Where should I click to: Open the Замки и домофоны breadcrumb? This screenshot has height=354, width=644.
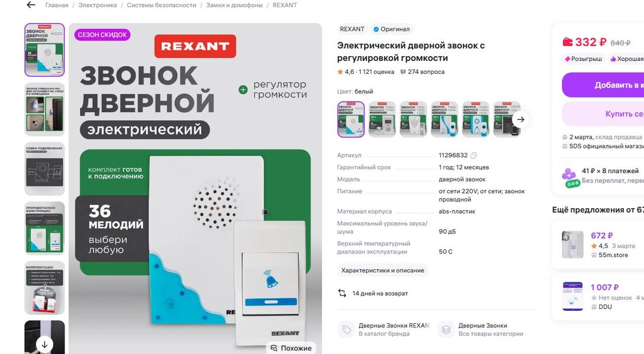234,5
